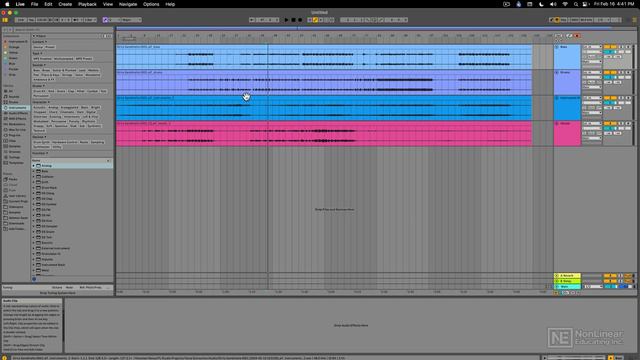Open the Playback menu

pyautogui.click(x=87, y=4)
